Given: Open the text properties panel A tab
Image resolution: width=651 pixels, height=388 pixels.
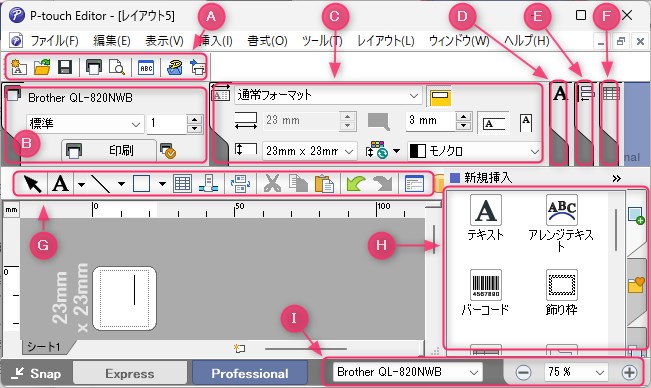Looking at the screenshot, I should pos(560,94).
